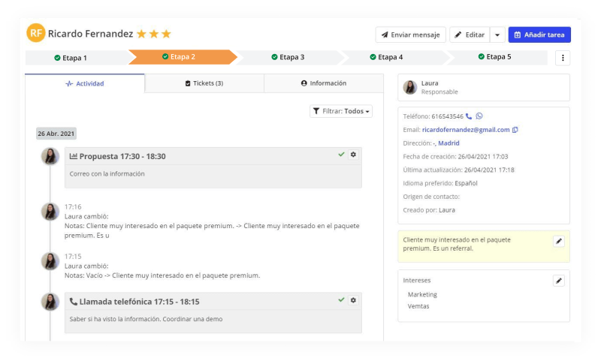601x364 pixels.
Task: Select Etapa 1 stage
Action: coord(77,58)
